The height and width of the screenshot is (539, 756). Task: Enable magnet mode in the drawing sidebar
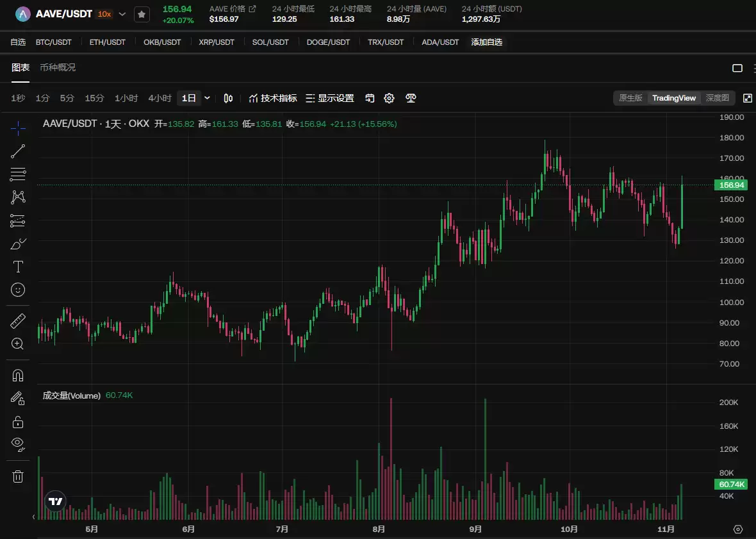[x=17, y=374]
